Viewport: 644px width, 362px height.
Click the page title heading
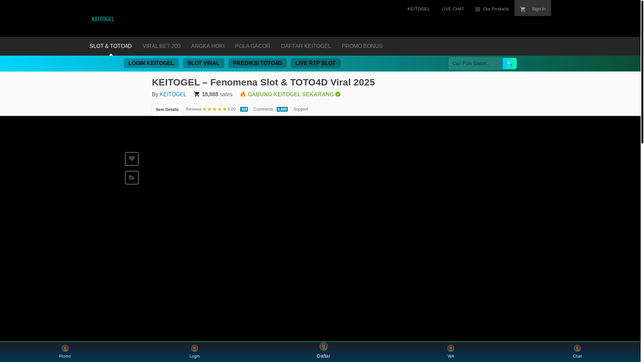tap(263, 82)
